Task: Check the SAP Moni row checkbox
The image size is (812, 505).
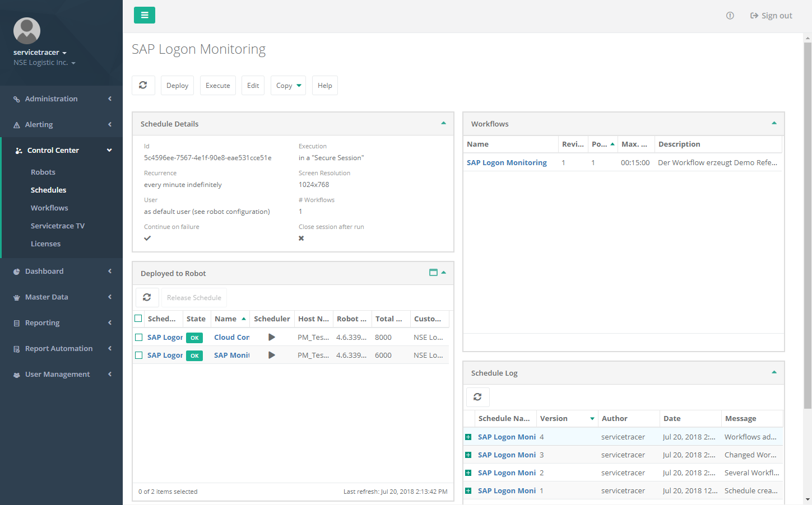Action: [x=138, y=355]
